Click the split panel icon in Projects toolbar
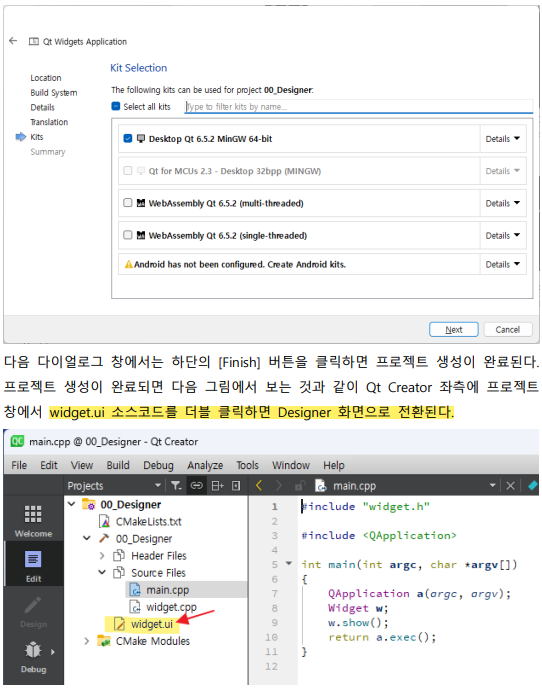 click(x=217, y=486)
